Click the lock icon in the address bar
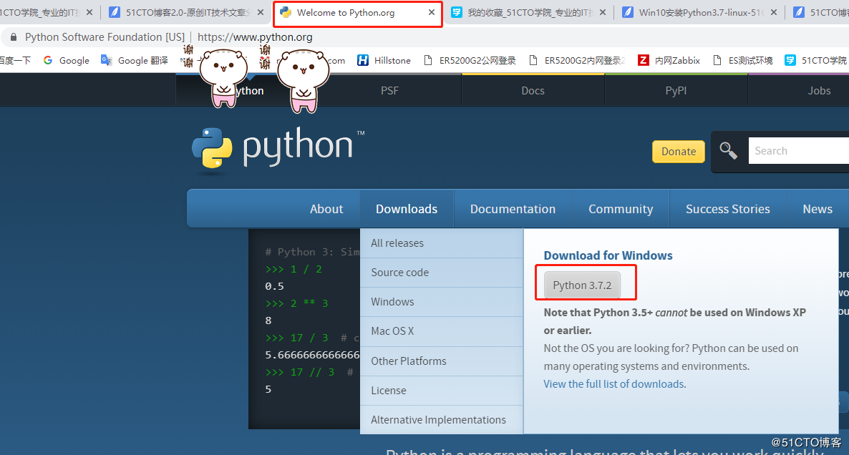Image resolution: width=849 pixels, height=455 pixels. 14,37
